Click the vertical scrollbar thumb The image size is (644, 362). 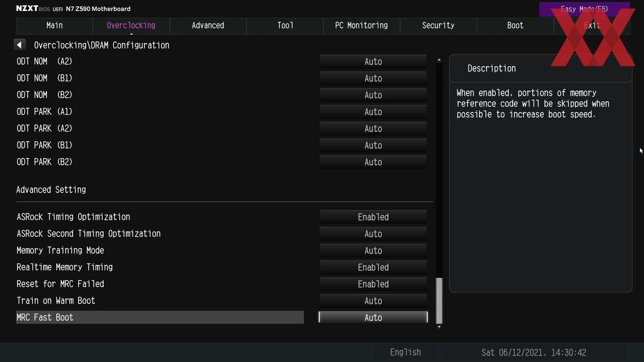click(x=439, y=300)
